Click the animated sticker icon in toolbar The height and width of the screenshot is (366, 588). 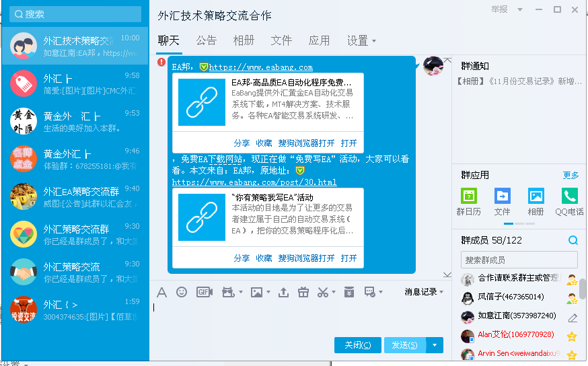(x=228, y=292)
